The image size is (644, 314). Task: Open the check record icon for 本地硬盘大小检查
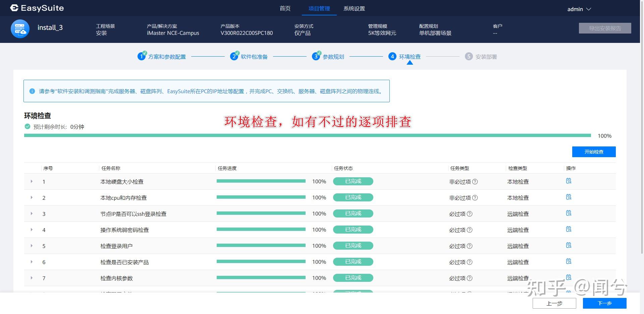[569, 181]
